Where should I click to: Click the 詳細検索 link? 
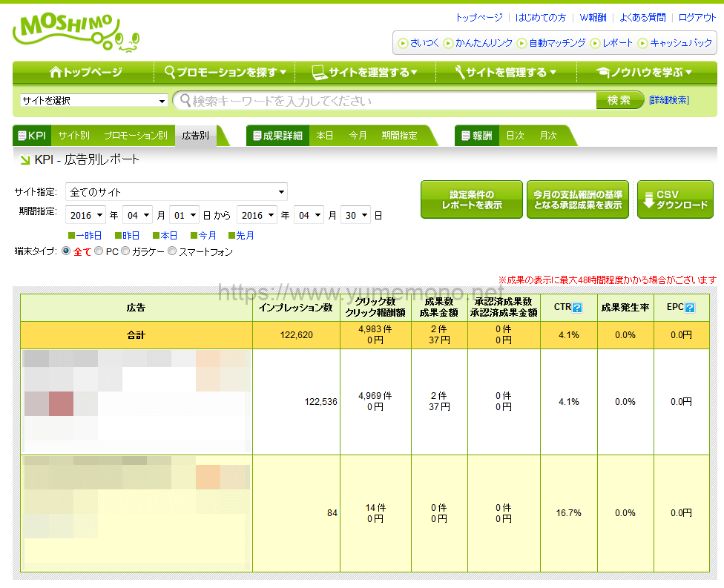[x=668, y=100]
